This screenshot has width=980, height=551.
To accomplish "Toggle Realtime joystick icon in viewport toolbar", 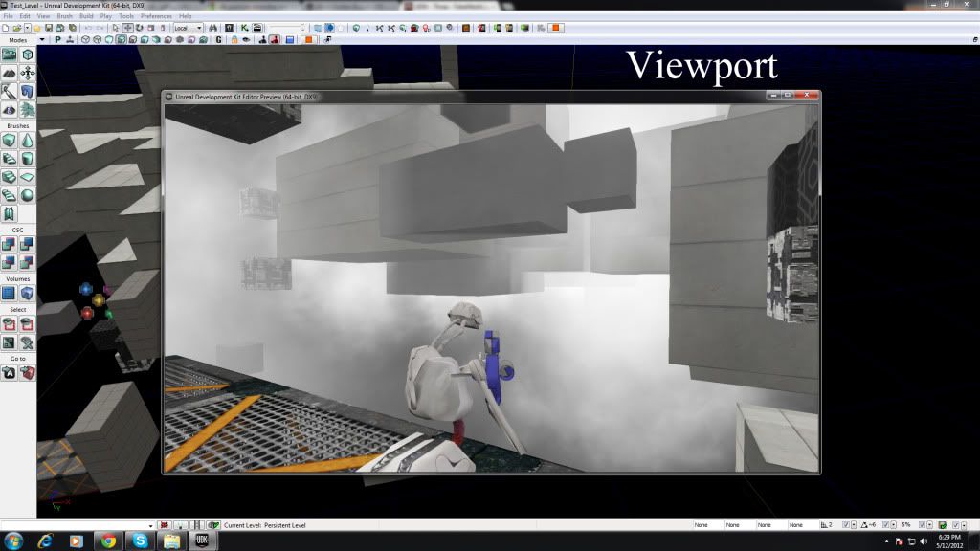I will [69, 39].
